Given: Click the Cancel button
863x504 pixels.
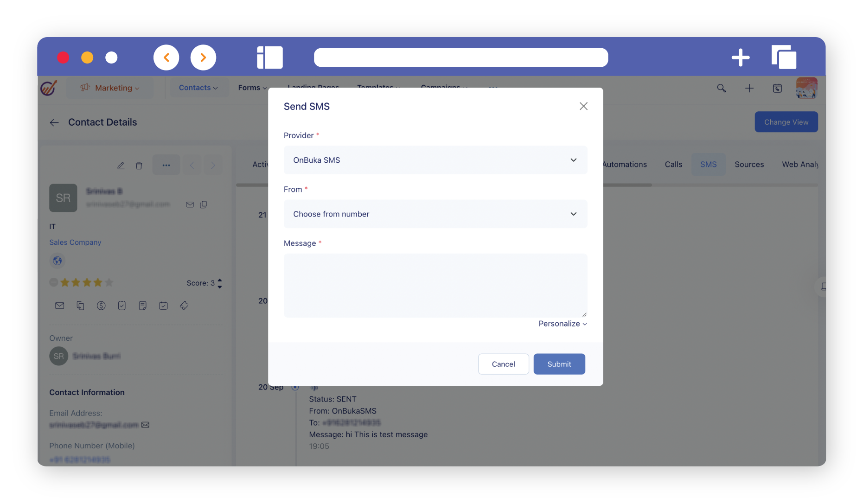Looking at the screenshot, I should click(x=503, y=364).
